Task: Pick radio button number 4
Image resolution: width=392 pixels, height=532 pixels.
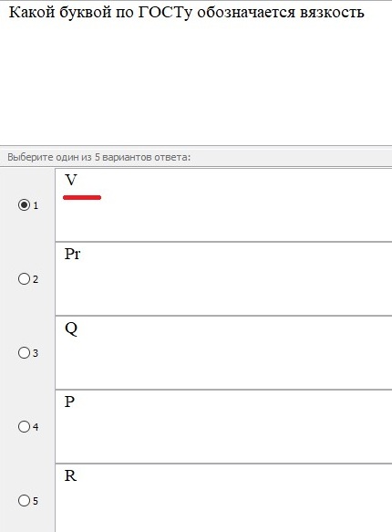Action: [24, 426]
